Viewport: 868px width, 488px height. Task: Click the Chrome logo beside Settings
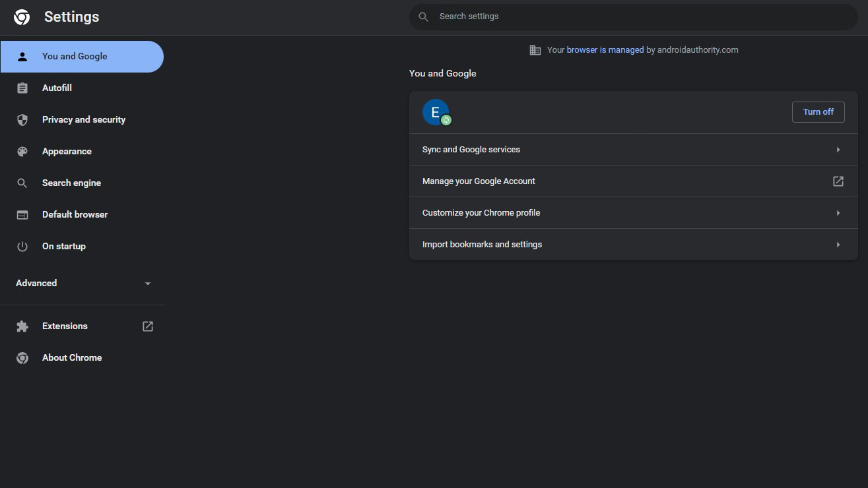point(22,17)
